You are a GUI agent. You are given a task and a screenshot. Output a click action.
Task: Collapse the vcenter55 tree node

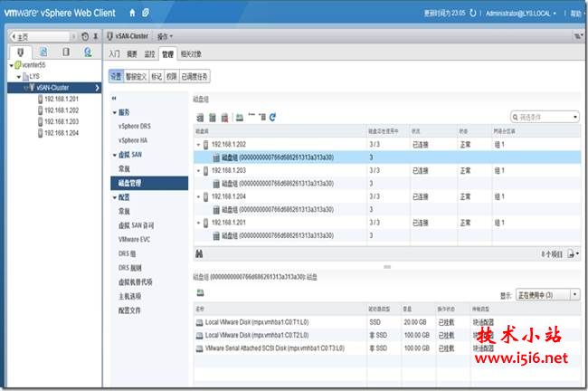(x=11, y=65)
